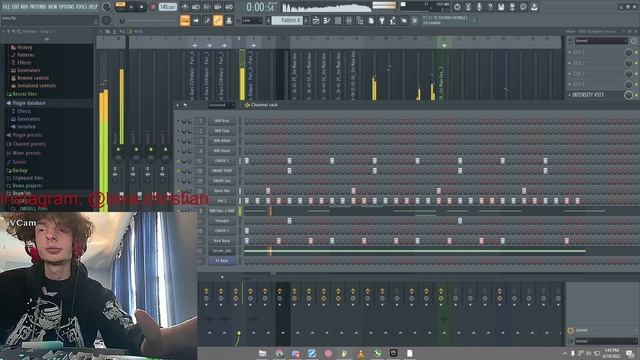This screenshot has height=360, width=640.
Task: Open the PATTERNS menu
Action: click(38, 7)
